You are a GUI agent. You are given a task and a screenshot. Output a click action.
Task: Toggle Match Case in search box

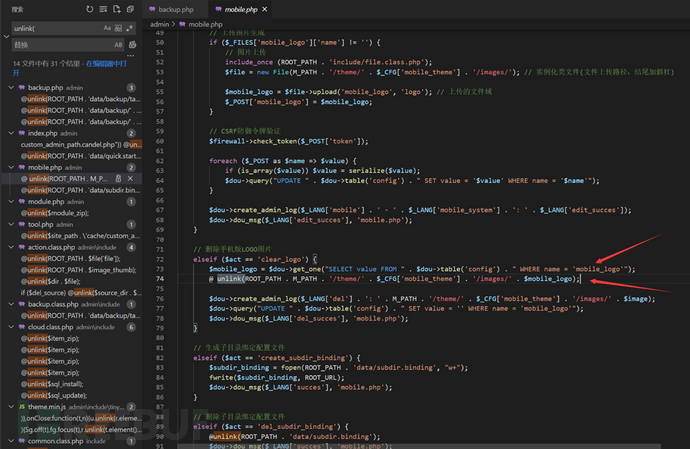[107, 29]
